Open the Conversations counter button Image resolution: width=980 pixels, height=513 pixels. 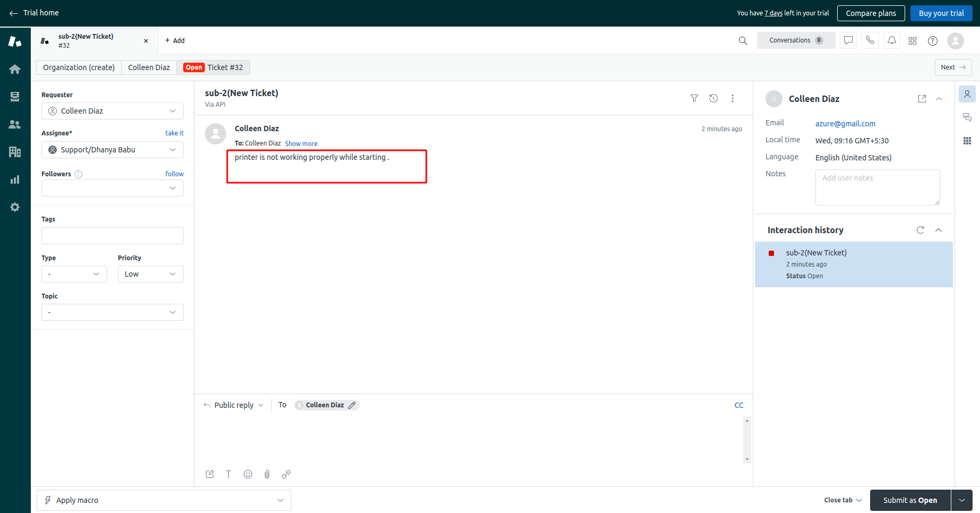[x=796, y=40]
